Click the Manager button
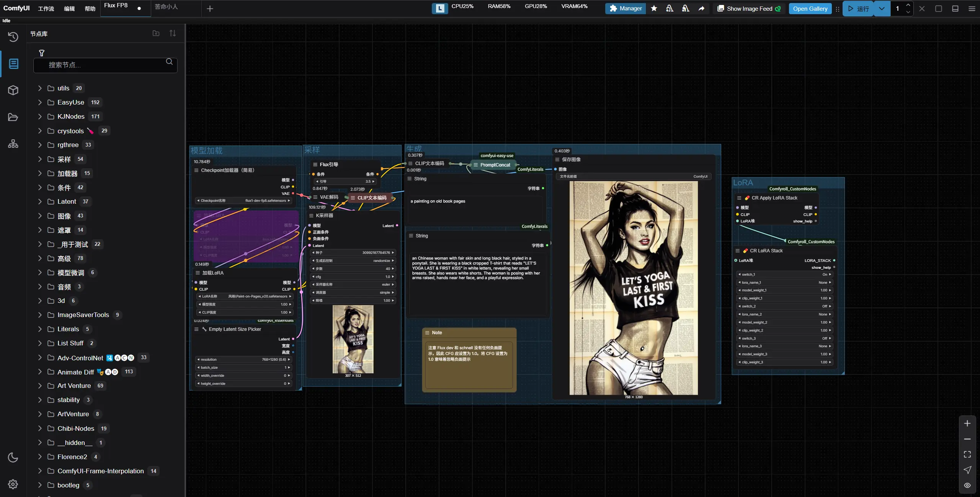Image resolution: width=980 pixels, height=497 pixels. tap(626, 8)
